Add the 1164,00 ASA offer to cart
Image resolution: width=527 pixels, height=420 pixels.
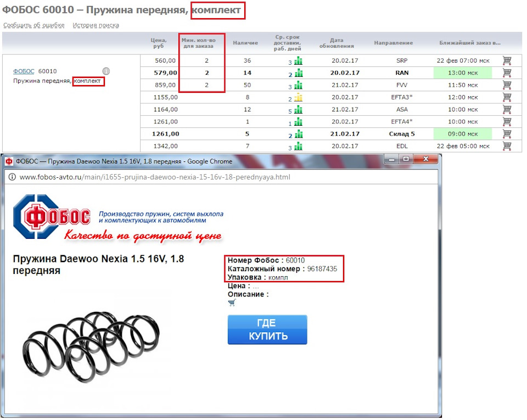point(507,109)
